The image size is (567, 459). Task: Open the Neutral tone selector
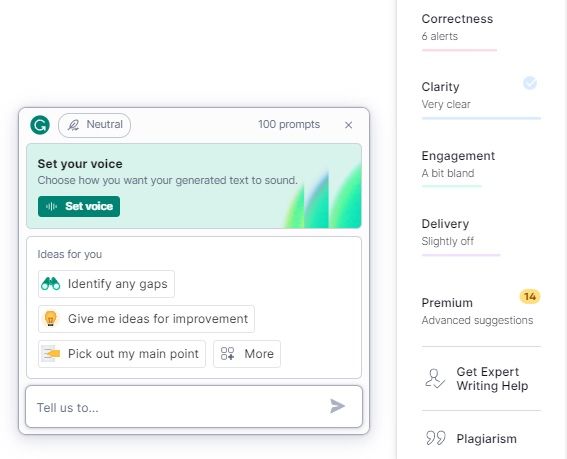94,125
